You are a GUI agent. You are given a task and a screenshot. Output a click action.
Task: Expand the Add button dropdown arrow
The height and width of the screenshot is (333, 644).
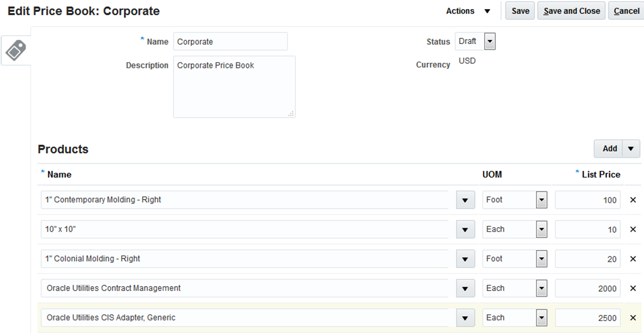pos(631,149)
